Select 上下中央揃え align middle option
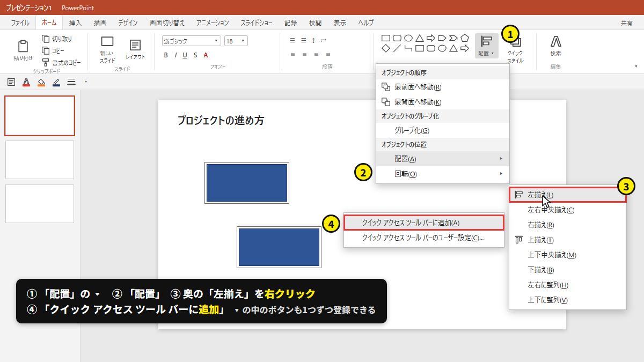Screen dimensions: 644x362 (x=568, y=255)
